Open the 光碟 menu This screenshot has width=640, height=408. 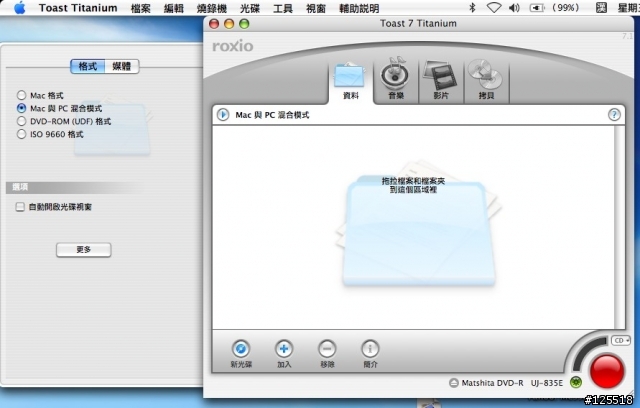(250, 8)
